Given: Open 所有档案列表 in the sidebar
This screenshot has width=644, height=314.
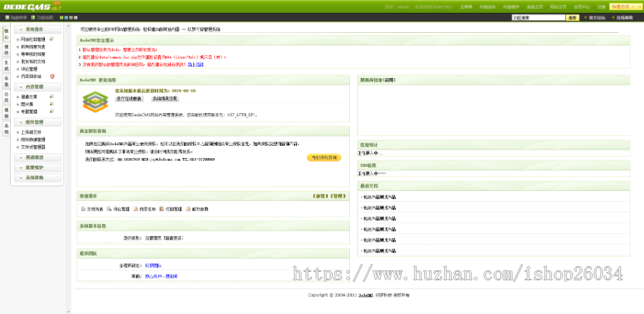Looking at the screenshot, I should pos(33,46).
